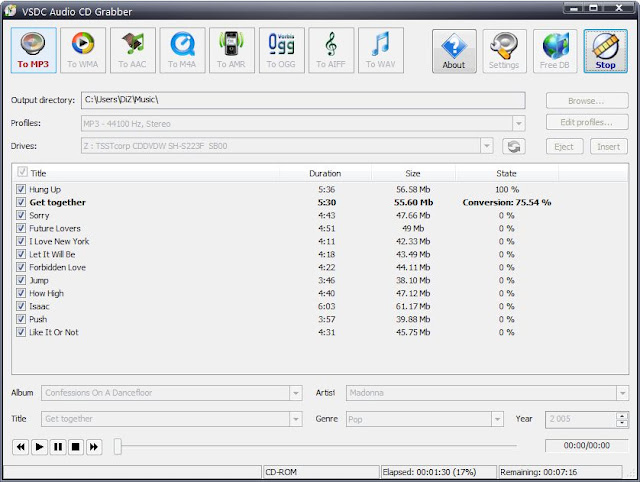Image resolution: width=640 pixels, height=482 pixels.
Task: Uncheck the Sorry track
Action: click(21, 215)
